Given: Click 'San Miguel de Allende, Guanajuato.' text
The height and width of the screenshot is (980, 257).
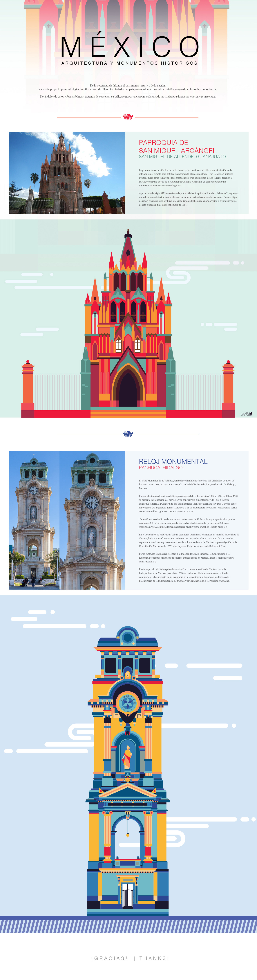Looking at the screenshot, I should click(183, 156).
